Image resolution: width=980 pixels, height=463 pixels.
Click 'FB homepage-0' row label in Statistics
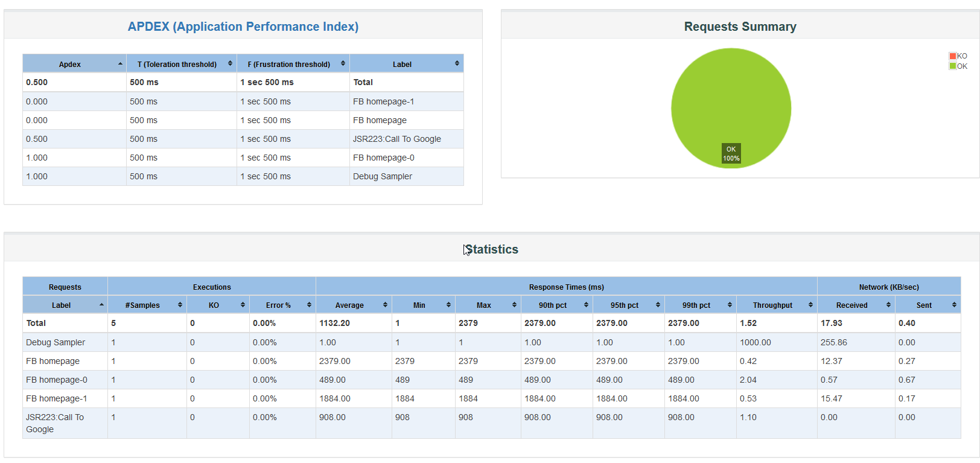tap(57, 380)
